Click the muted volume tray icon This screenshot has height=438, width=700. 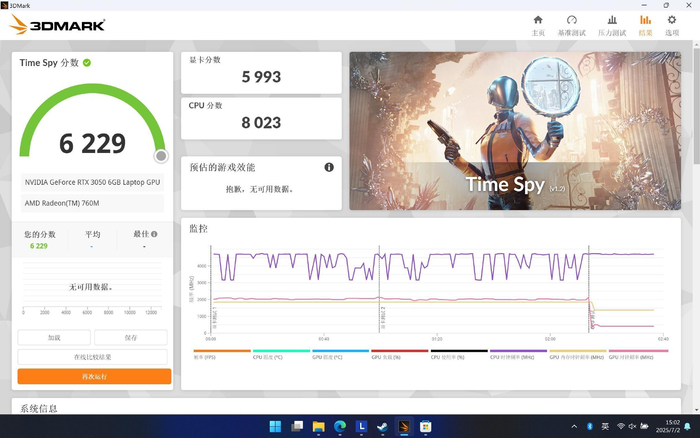[x=632, y=426]
